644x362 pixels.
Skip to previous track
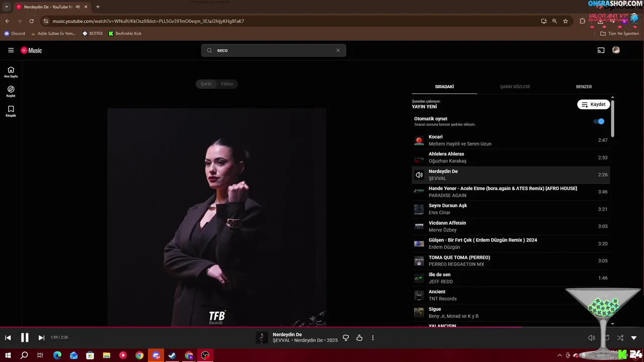pyautogui.click(x=8, y=338)
